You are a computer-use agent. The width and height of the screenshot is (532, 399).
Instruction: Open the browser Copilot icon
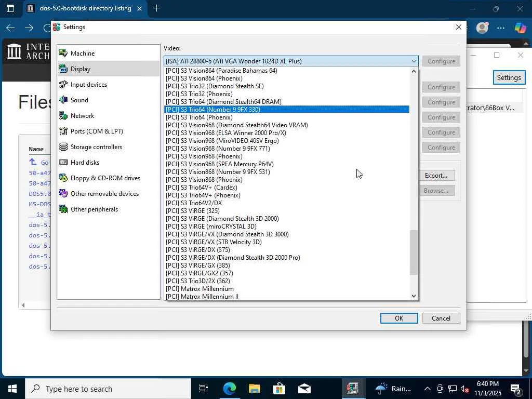pos(520,28)
